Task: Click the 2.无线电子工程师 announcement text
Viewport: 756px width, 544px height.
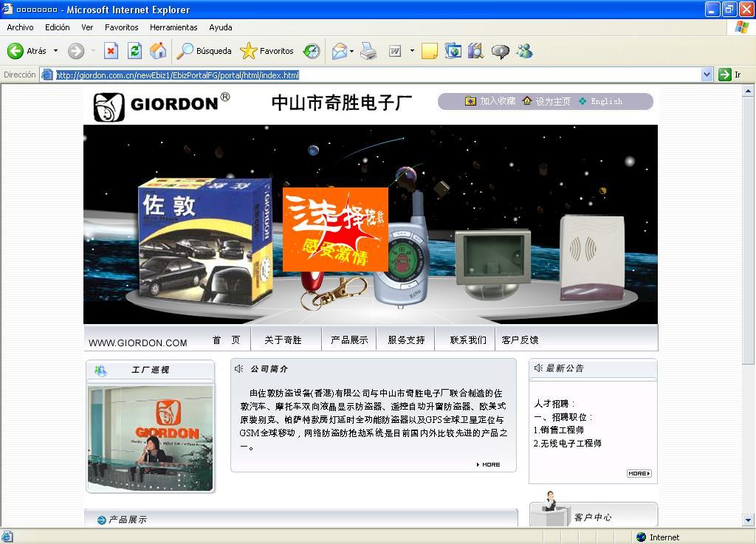Action: pos(567,444)
